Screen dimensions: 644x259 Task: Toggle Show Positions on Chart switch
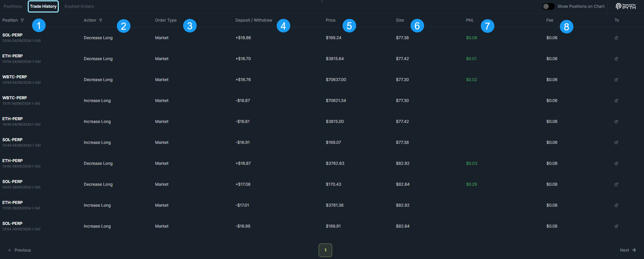pyautogui.click(x=548, y=6)
